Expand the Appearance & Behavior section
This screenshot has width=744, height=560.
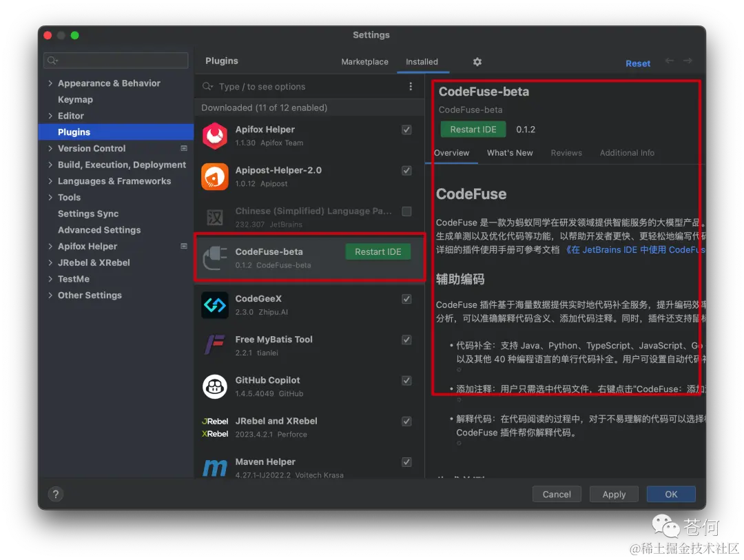click(x=50, y=83)
